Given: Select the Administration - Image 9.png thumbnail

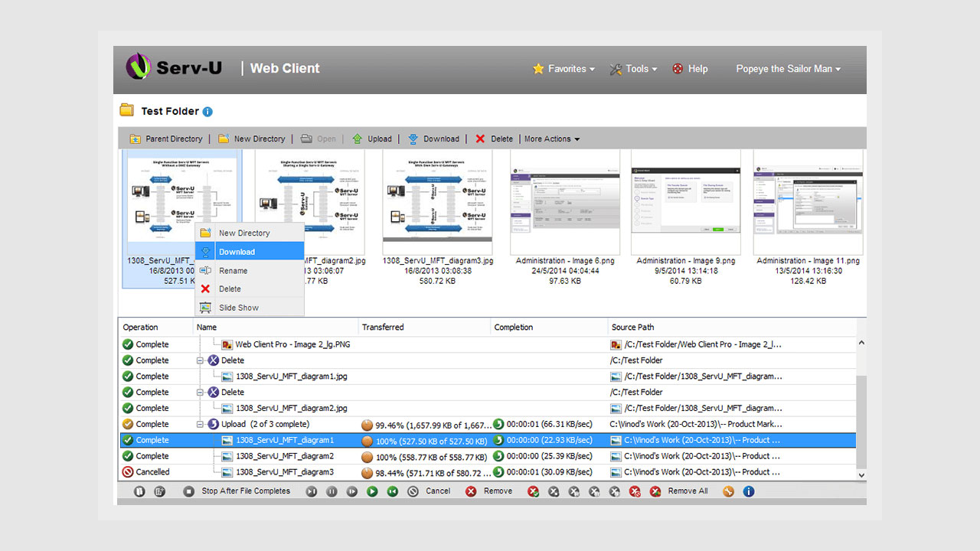Looking at the screenshot, I should coord(686,218).
